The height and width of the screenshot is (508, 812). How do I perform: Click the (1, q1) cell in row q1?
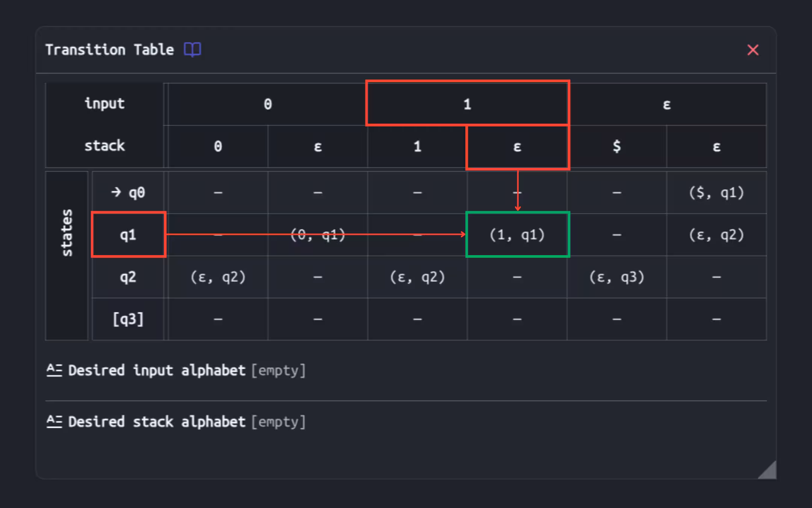(x=517, y=235)
